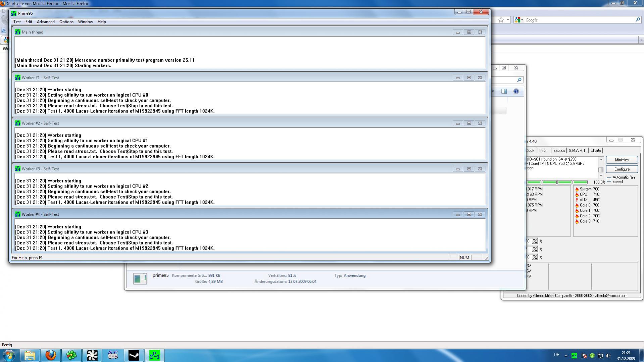The image size is (644, 362).
Task: Open the Firefox tab list dropdown
Action: coord(641,40)
